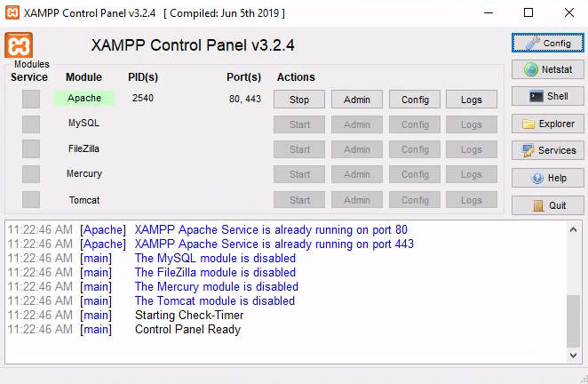Open Explorer with the folder icon
Image resolution: width=588 pixels, height=384 pixels.
[547, 124]
